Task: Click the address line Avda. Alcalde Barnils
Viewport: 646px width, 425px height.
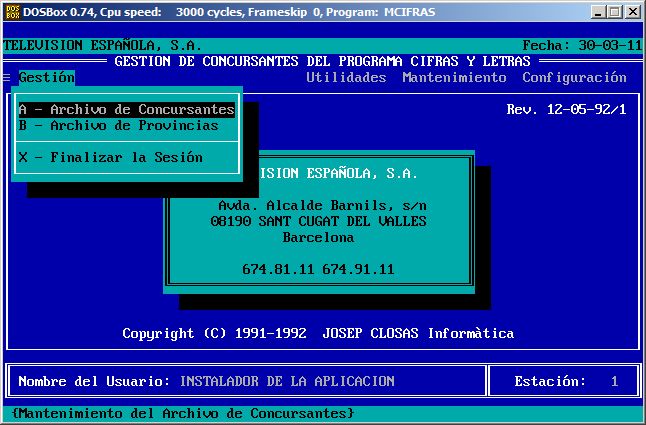Action: (x=318, y=205)
